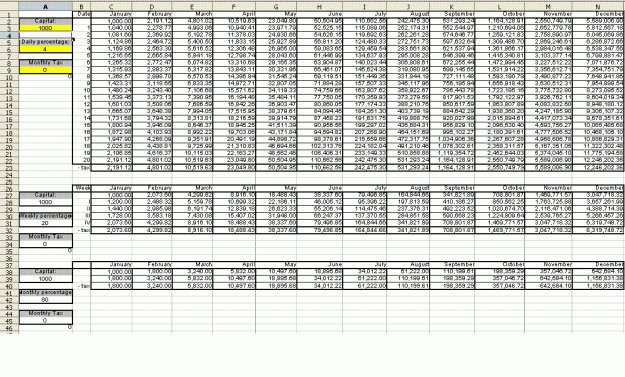Click the 'Capital:' label in row 2

[45, 21]
